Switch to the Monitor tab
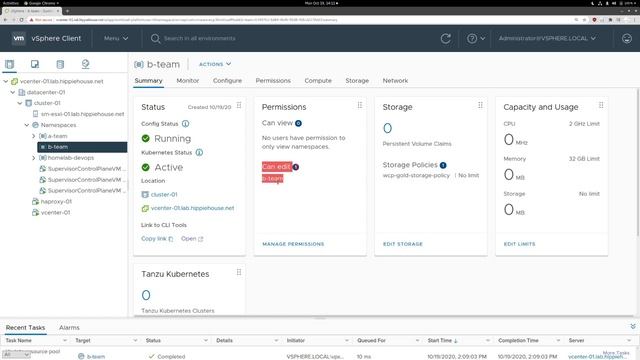The image size is (640, 360). tap(188, 81)
